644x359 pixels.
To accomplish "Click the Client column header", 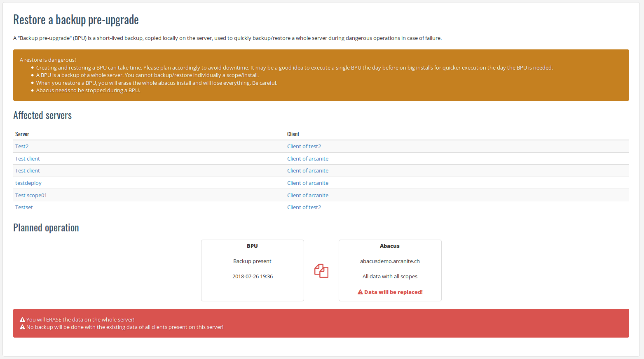I will [293, 134].
